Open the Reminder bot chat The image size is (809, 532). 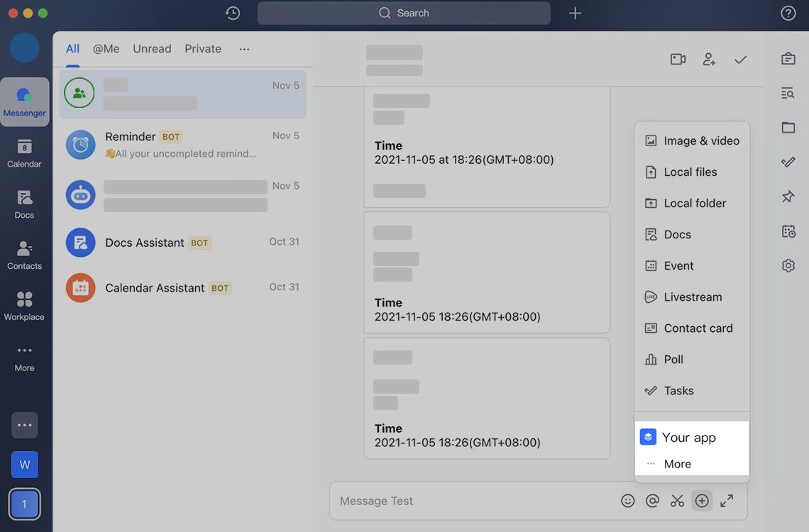182,144
